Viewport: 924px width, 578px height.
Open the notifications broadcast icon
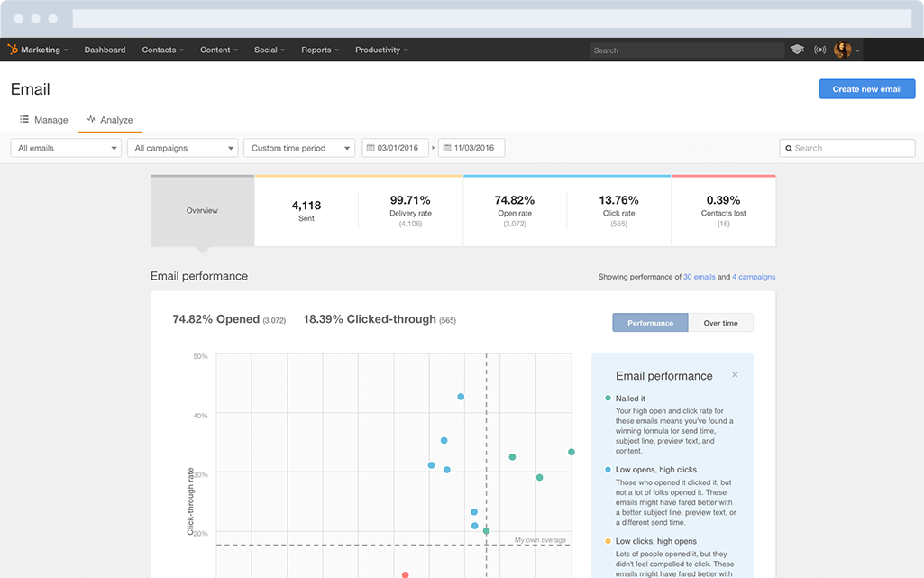point(820,50)
